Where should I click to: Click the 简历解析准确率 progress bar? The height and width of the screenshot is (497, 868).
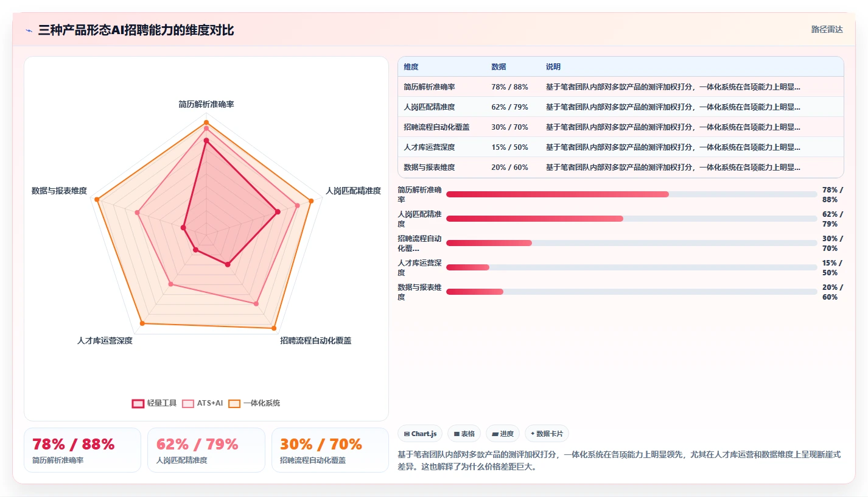[632, 194]
